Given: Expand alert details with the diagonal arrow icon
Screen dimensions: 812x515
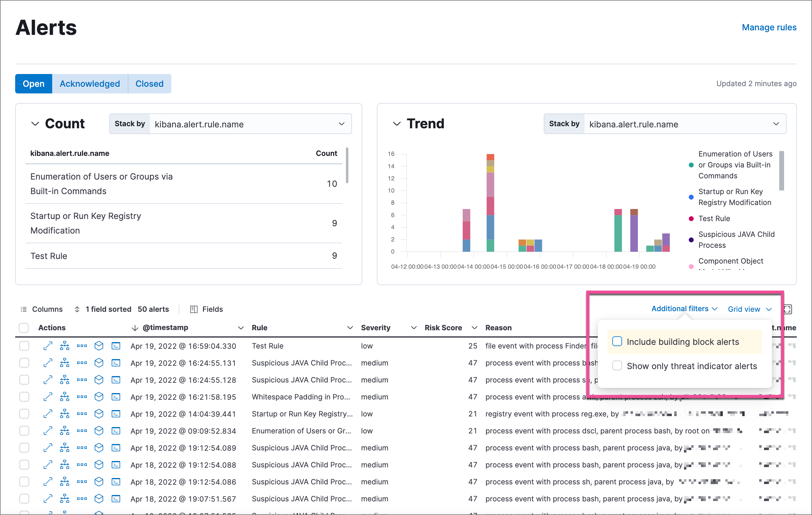Looking at the screenshot, I should point(48,346).
